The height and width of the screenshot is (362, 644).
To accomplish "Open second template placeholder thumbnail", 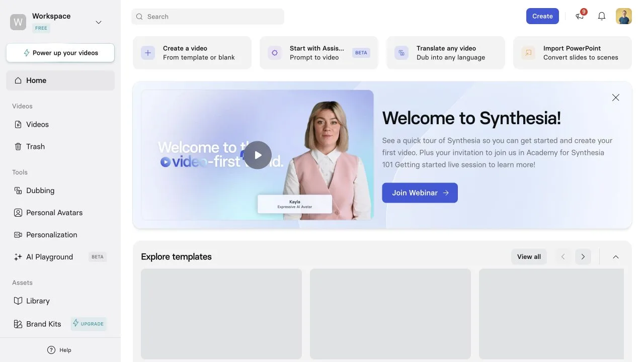I will (x=390, y=314).
